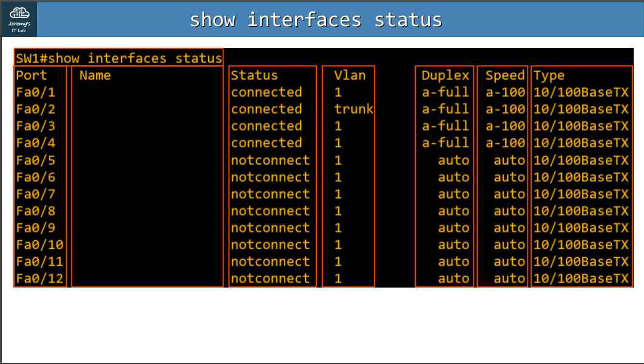
Task: Click the Duplex column header
Action: coord(446,75)
